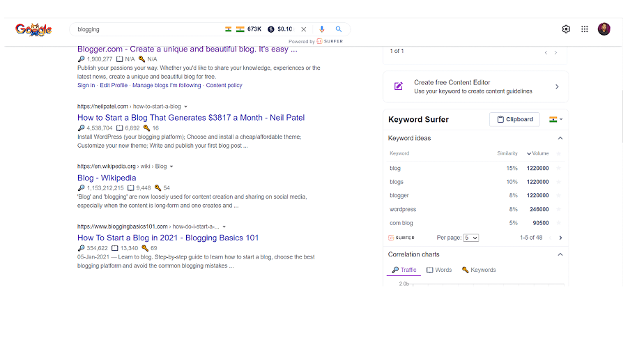
Task: Open Blogger.com result title link
Action: (187, 49)
